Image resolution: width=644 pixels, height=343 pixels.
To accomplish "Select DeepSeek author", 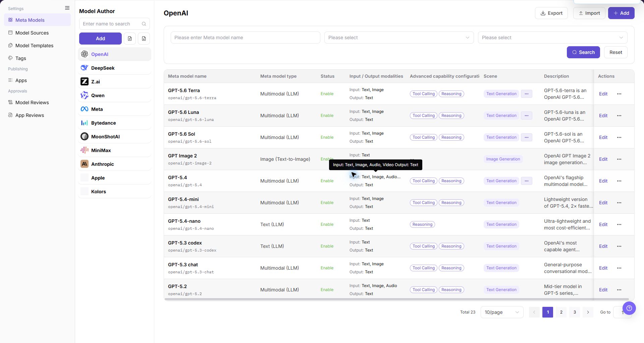I will click(x=114, y=68).
